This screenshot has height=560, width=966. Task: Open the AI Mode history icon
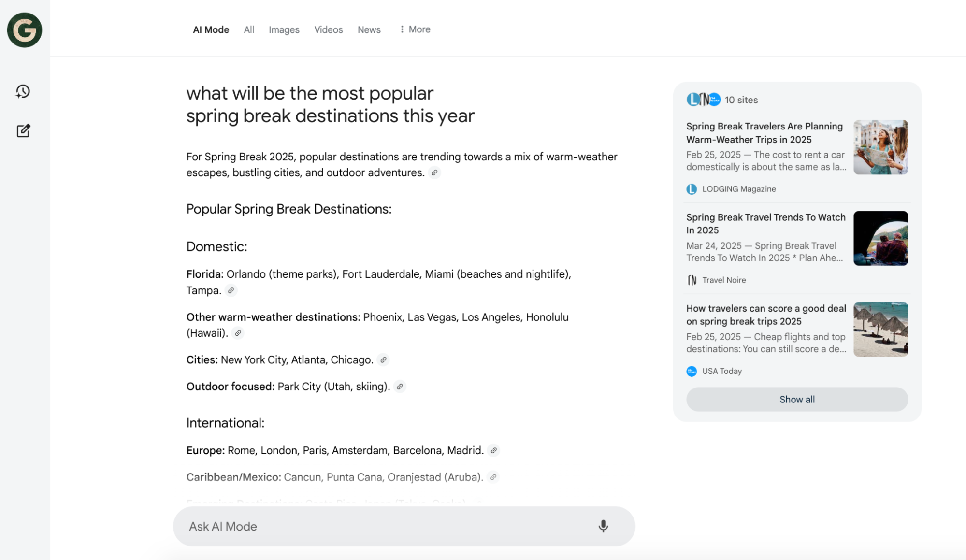tap(23, 91)
